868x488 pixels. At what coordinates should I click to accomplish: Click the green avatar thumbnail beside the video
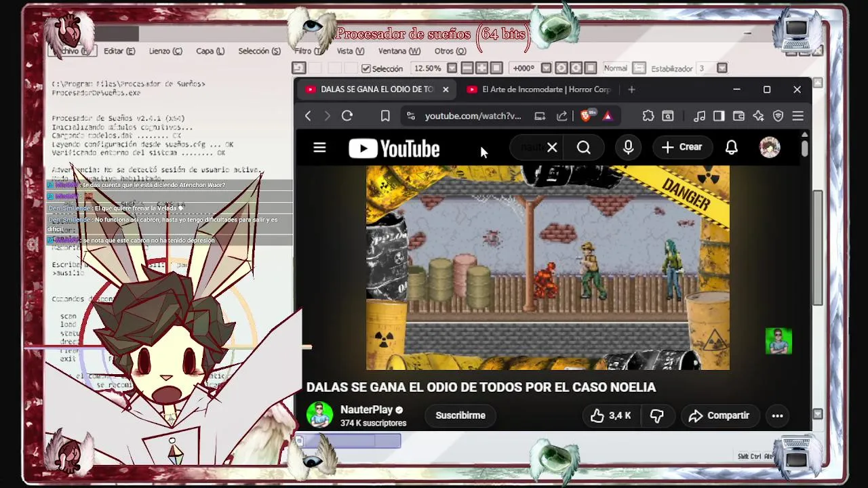(x=778, y=342)
